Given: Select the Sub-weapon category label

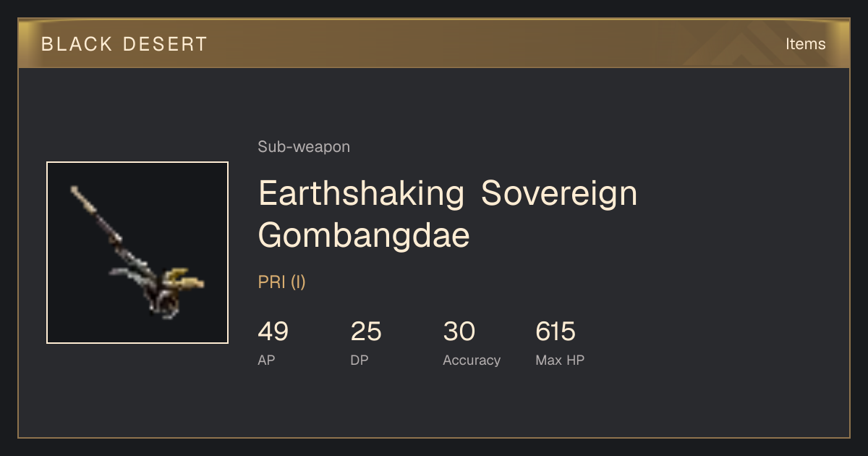Looking at the screenshot, I should point(304,147).
